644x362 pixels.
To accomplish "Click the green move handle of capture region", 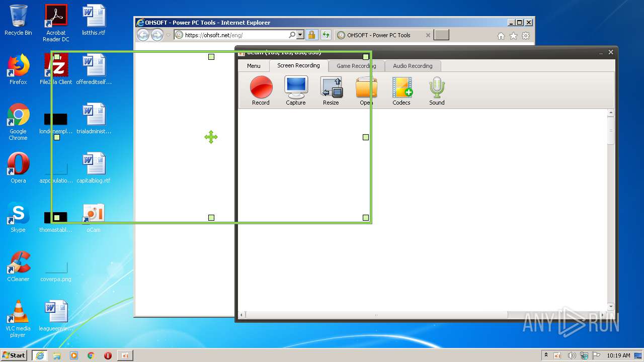I will tap(211, 137).
